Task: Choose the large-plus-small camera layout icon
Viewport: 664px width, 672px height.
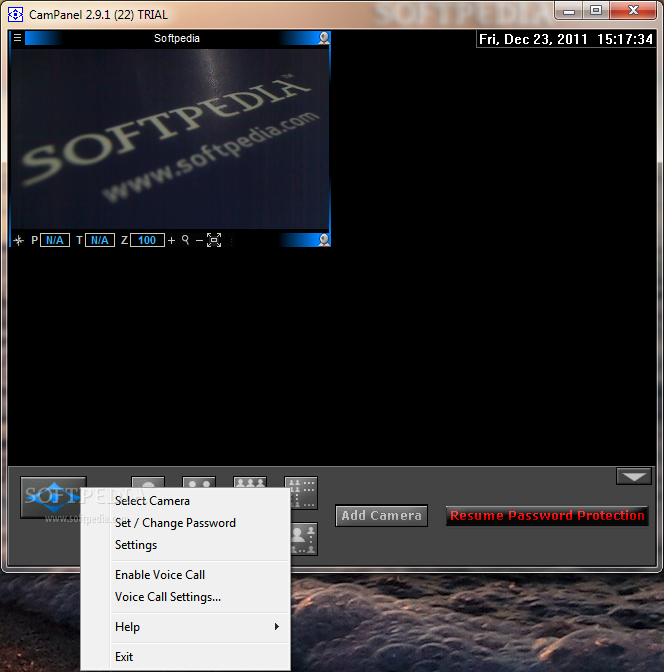Action: click(304, 539)
